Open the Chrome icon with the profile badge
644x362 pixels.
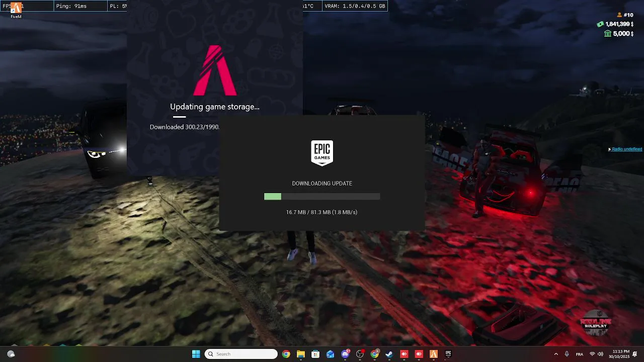point(375,354)
